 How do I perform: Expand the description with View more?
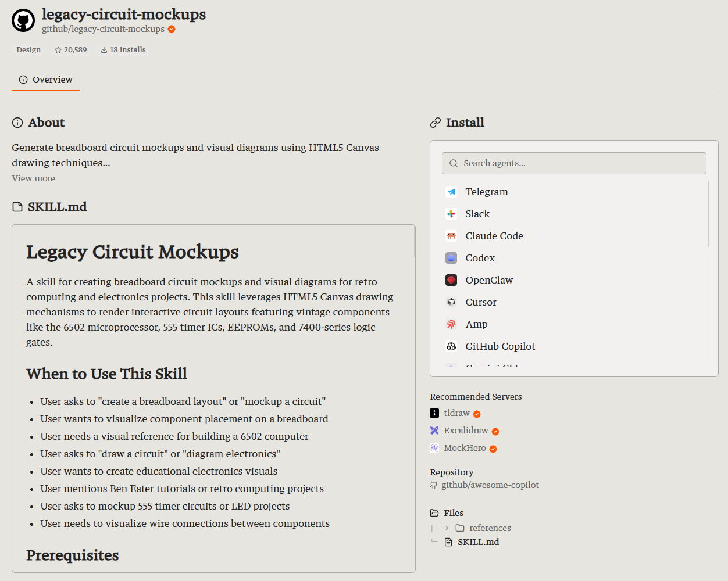pos(34,178)
